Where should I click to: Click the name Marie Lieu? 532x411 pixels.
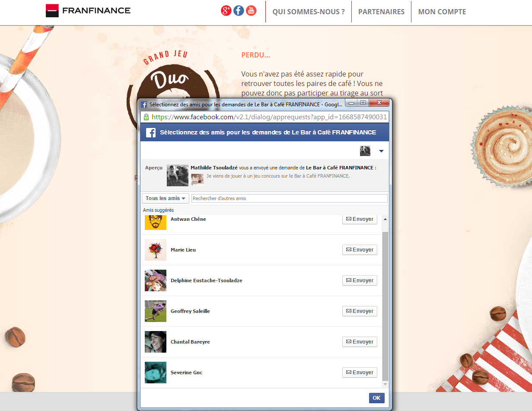click(183, 250)
